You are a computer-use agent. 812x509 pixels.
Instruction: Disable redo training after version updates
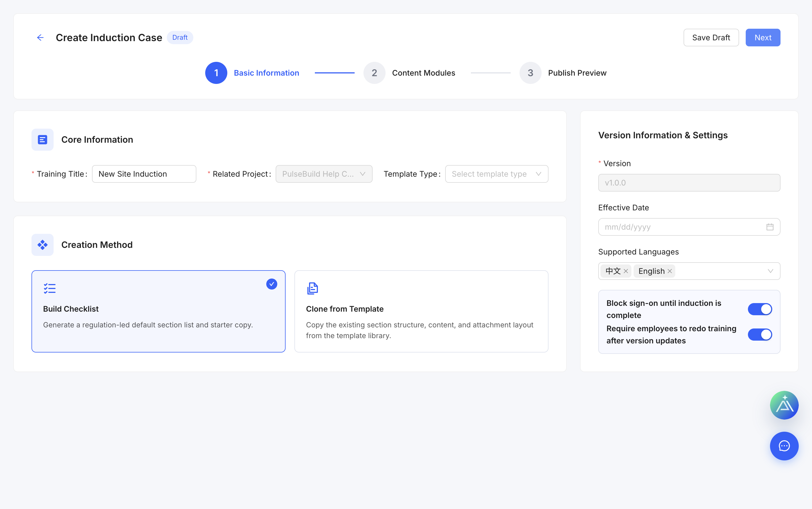tap(760, 335)
